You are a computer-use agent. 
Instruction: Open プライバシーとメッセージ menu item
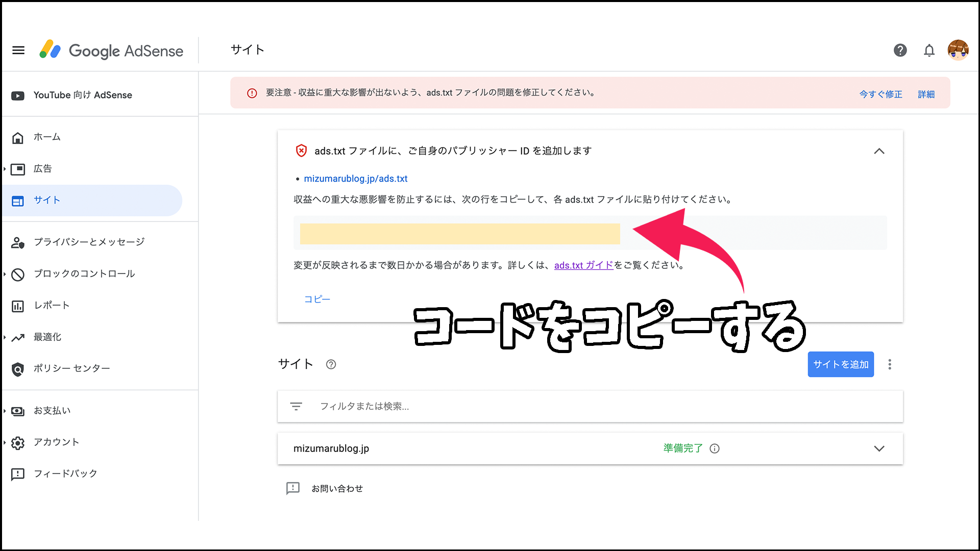click(89, 242)
